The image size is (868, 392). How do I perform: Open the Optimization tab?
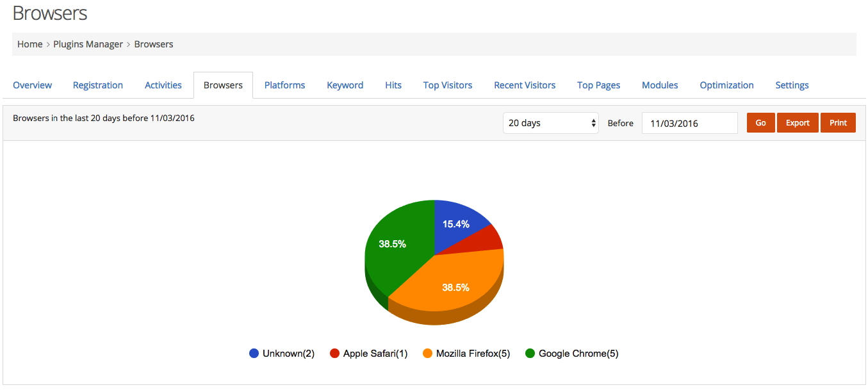pyautogui.click(x=726, y=85)
